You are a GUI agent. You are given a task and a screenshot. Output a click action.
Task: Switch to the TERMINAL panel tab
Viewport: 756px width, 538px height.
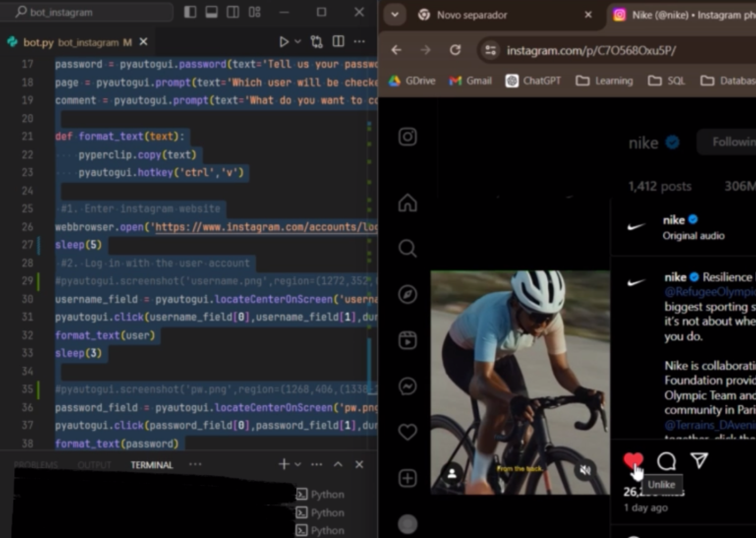(x=151, y=465)
